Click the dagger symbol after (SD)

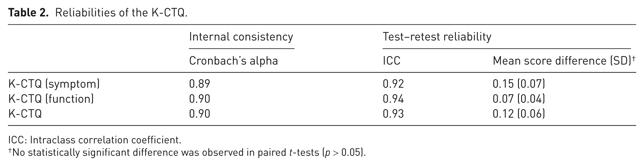(634, 58)
